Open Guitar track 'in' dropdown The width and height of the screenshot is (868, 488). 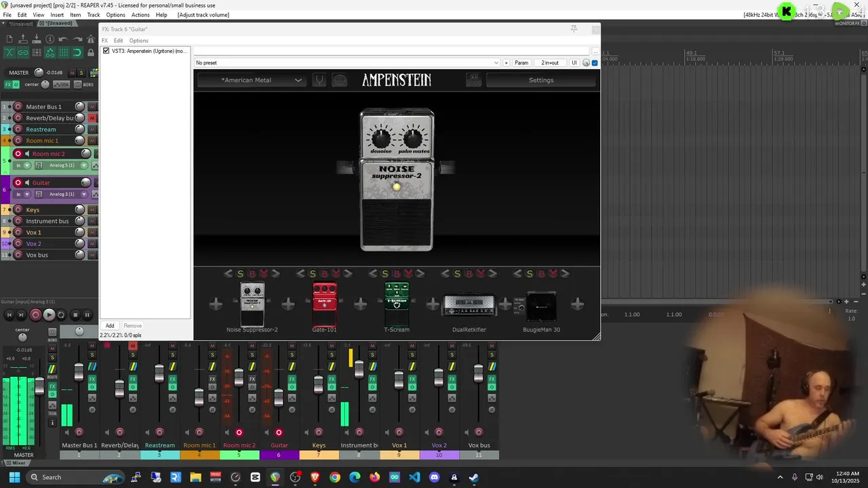[22, 194]
